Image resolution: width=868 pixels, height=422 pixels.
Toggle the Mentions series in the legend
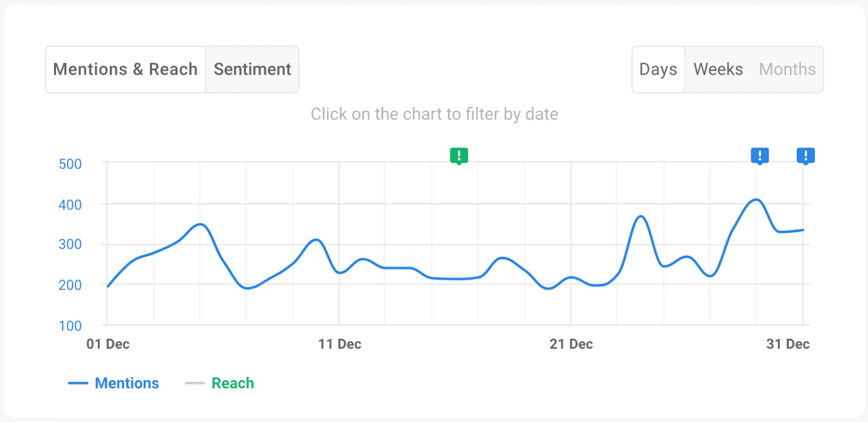127,383
